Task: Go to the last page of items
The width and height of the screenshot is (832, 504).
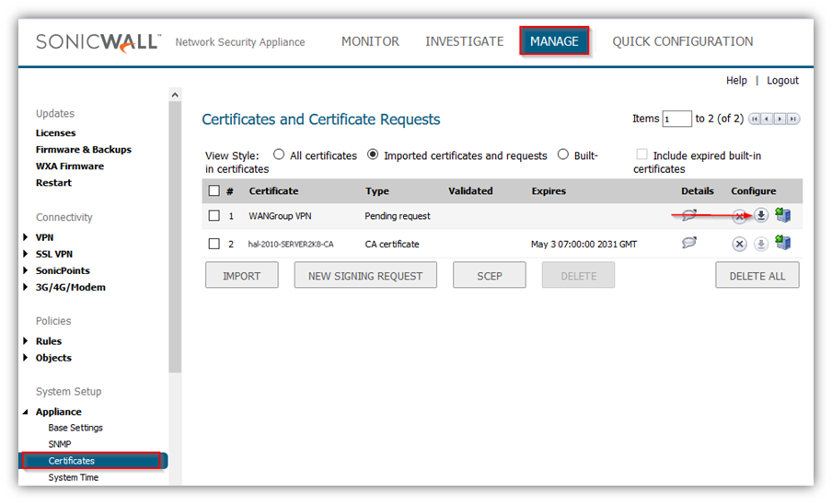Action: [793, 119]
